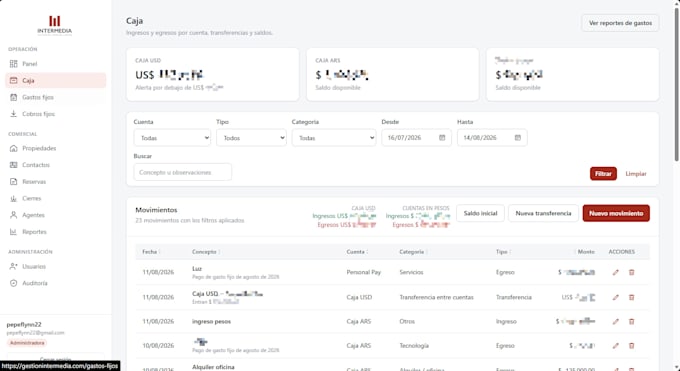
Task: Open calendar icon in Desde field
Action: point(442,138)
